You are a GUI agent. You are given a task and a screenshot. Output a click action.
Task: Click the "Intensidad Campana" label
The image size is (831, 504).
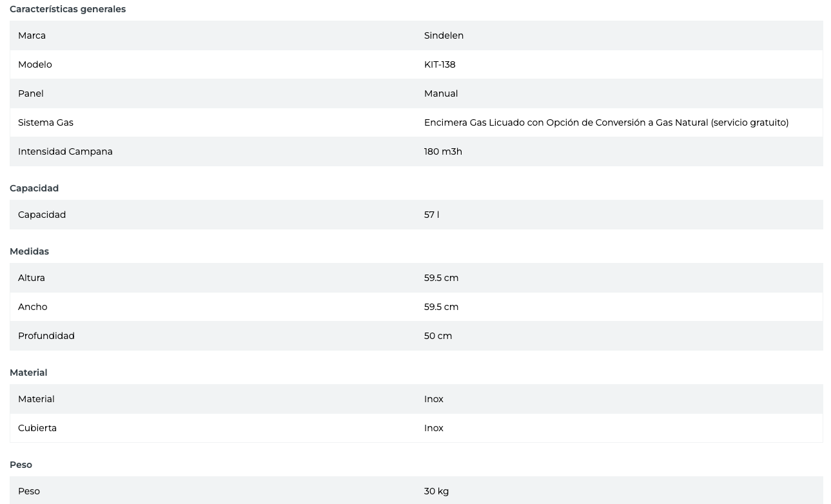click(65, 151)
